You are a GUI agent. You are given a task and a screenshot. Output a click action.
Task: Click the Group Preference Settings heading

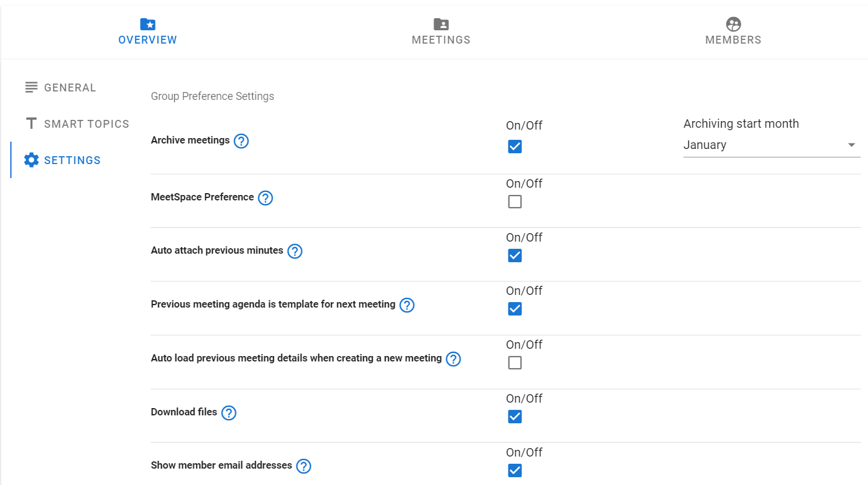pos(212,96)
